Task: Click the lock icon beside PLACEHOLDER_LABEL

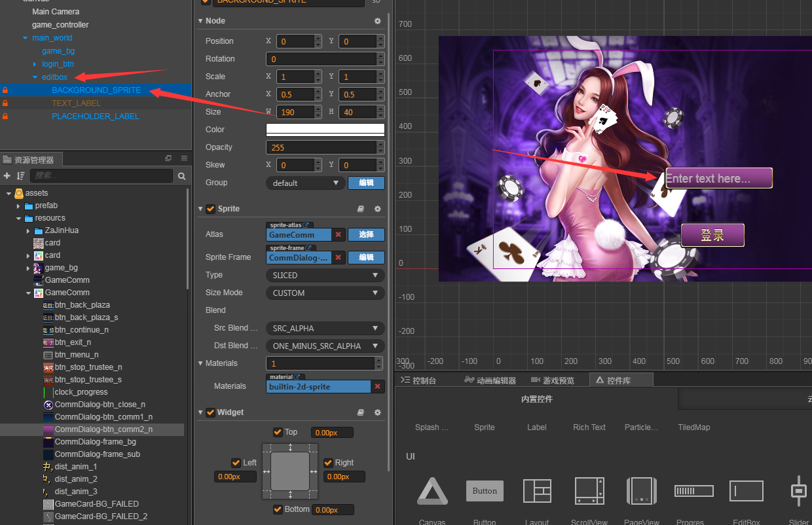Action: 5,116
